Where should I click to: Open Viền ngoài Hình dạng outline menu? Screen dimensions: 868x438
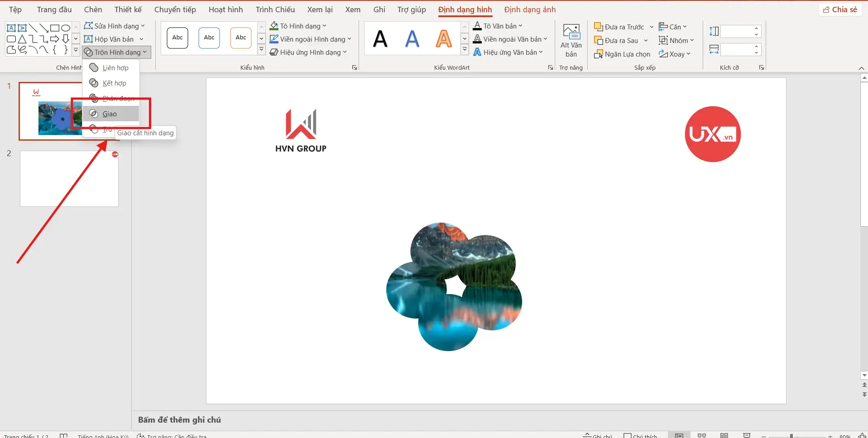tap(311, 39)
